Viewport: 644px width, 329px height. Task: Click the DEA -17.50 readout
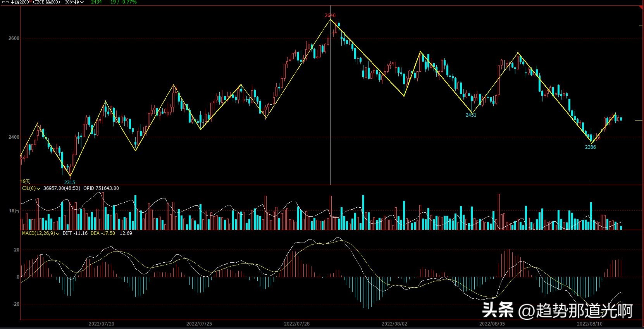point(103,233)
